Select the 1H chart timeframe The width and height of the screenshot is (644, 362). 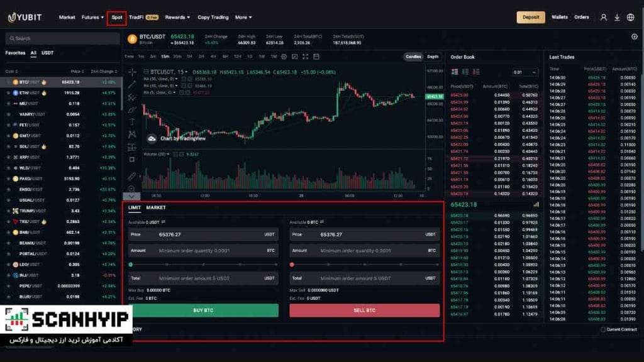189,57
